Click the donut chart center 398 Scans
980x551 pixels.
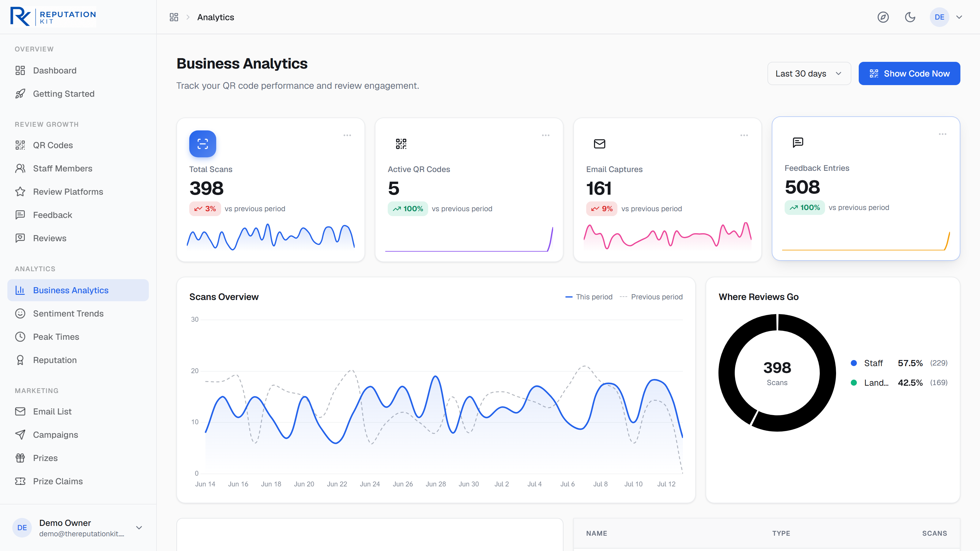point(777,373)
